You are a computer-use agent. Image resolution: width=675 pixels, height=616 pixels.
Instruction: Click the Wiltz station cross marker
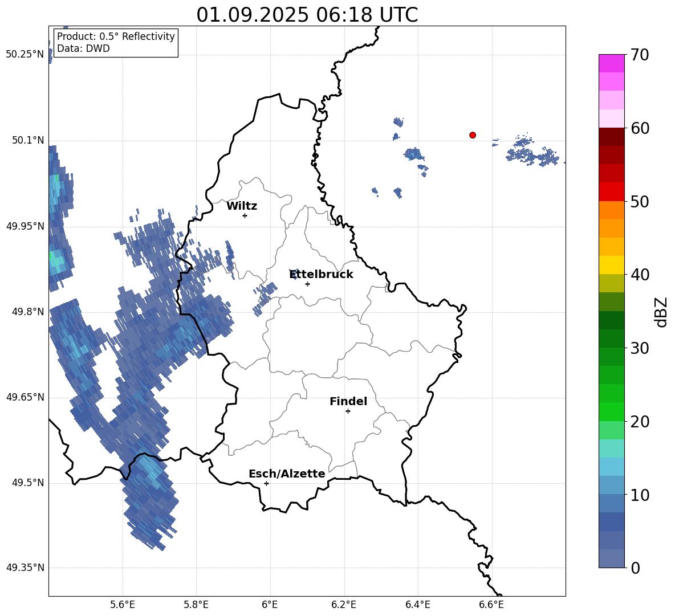pos(245,215)
